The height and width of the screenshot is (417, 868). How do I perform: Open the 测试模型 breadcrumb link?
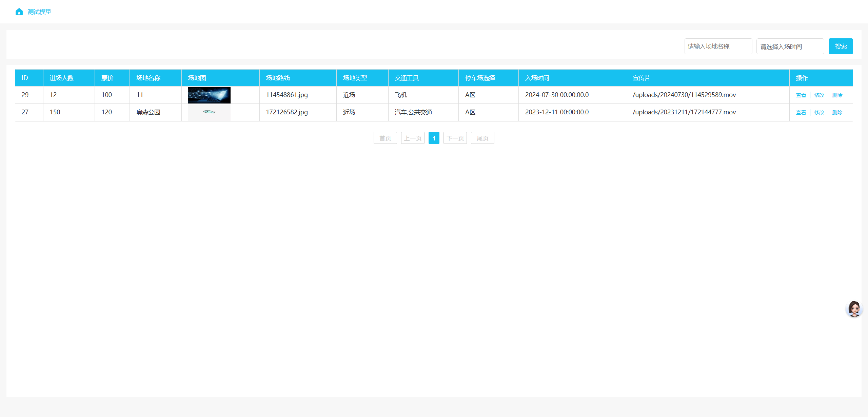(39, 12)
